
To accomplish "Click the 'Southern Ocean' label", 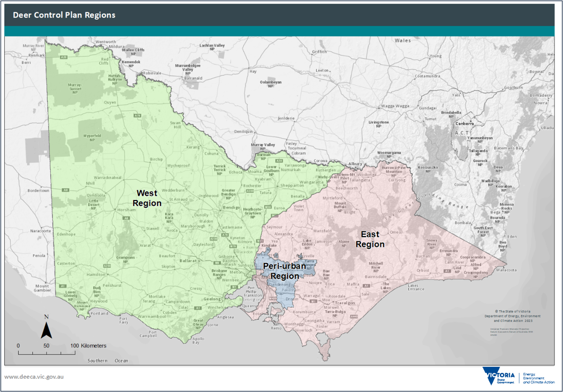I will point(108,361).
